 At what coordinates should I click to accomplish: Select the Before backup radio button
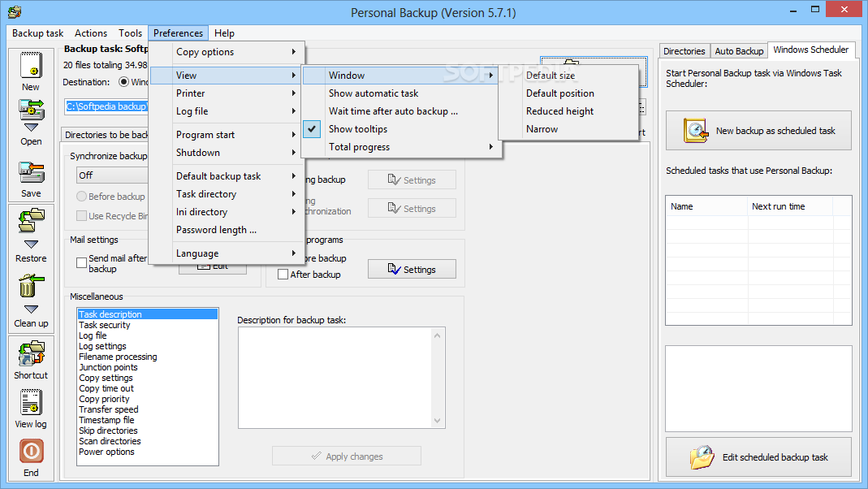(81, 196)
